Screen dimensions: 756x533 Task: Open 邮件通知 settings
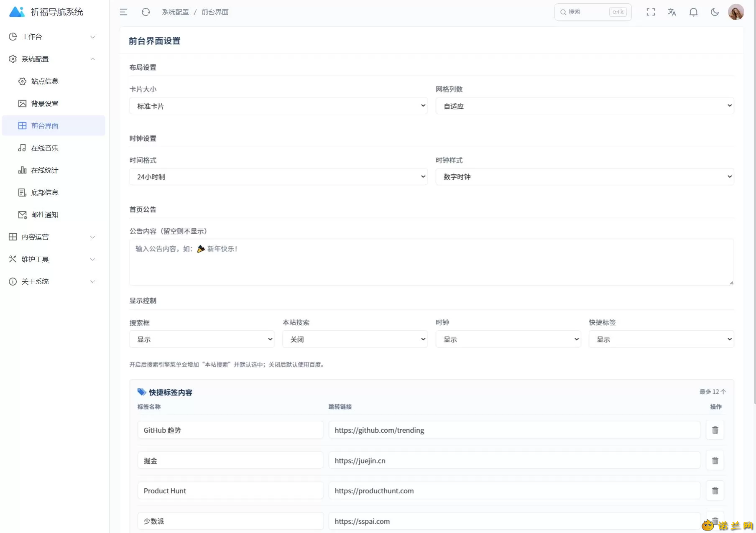[54, 214]
